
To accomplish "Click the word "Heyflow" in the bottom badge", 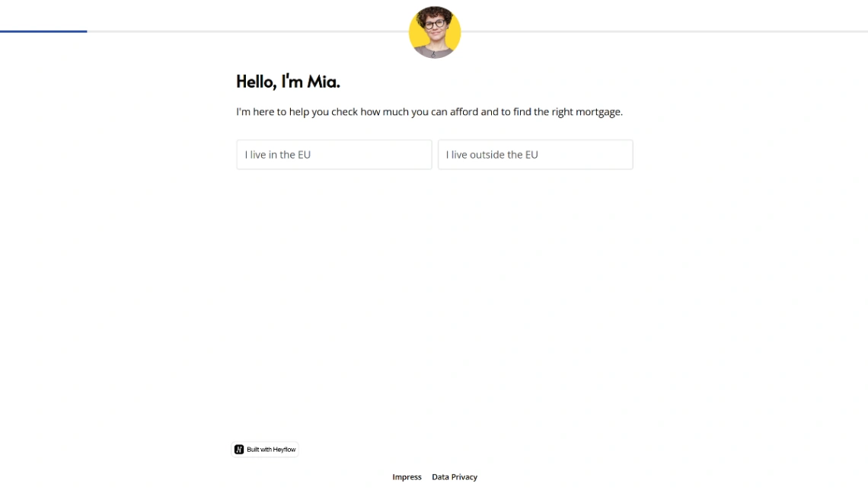I will [284, 450].
